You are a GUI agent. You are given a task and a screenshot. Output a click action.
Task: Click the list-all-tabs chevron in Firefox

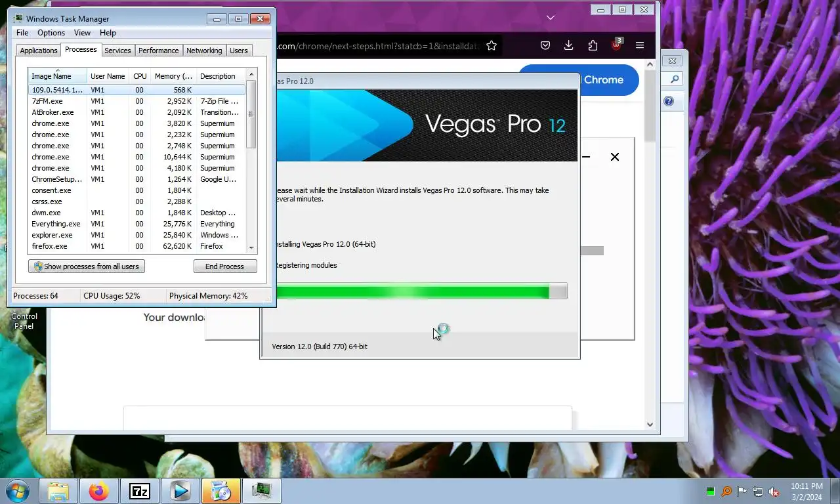tap(551, 18)
